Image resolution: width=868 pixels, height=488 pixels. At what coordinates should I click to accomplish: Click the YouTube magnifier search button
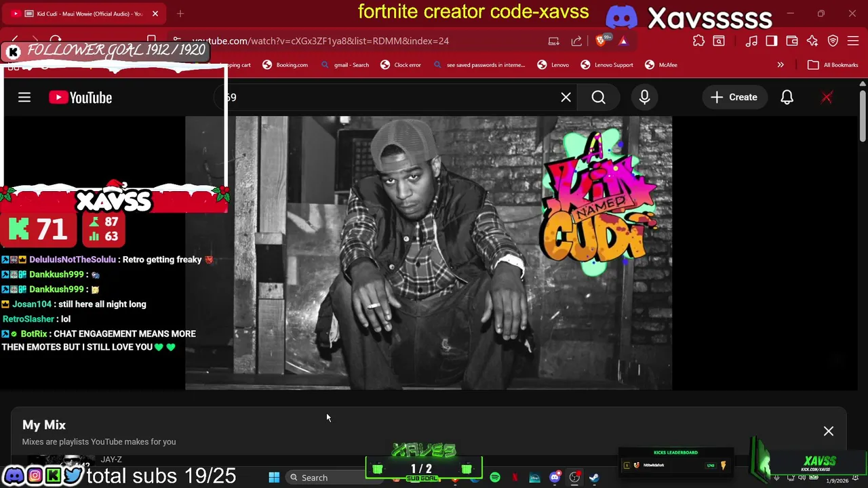(598, 98)
